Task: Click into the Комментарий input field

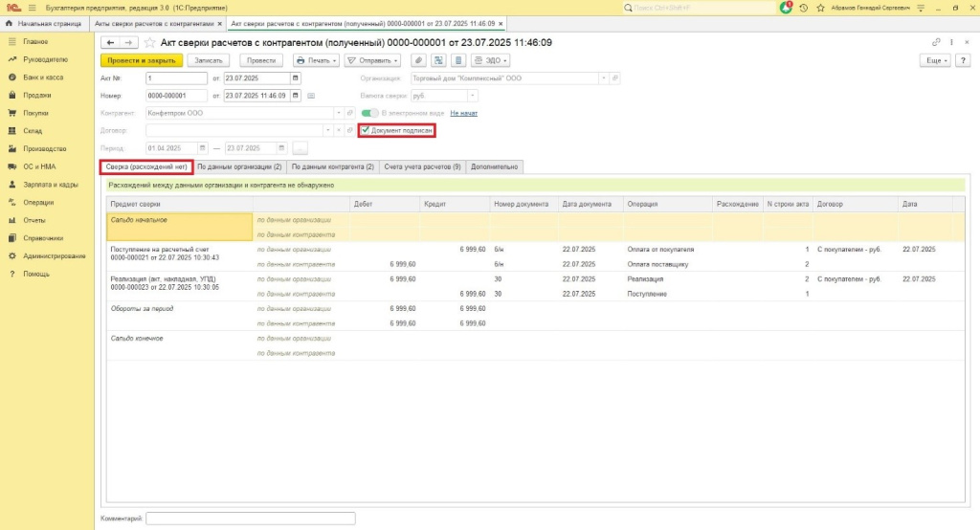Action: (x=250, y=519)
